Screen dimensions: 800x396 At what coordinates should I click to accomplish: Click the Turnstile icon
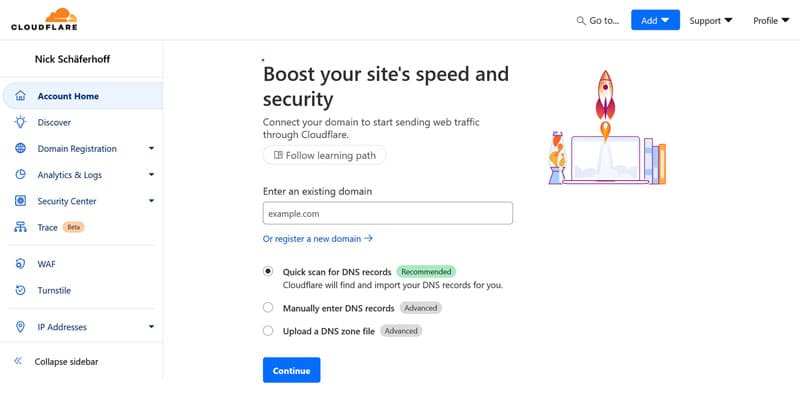click(20, 290)
